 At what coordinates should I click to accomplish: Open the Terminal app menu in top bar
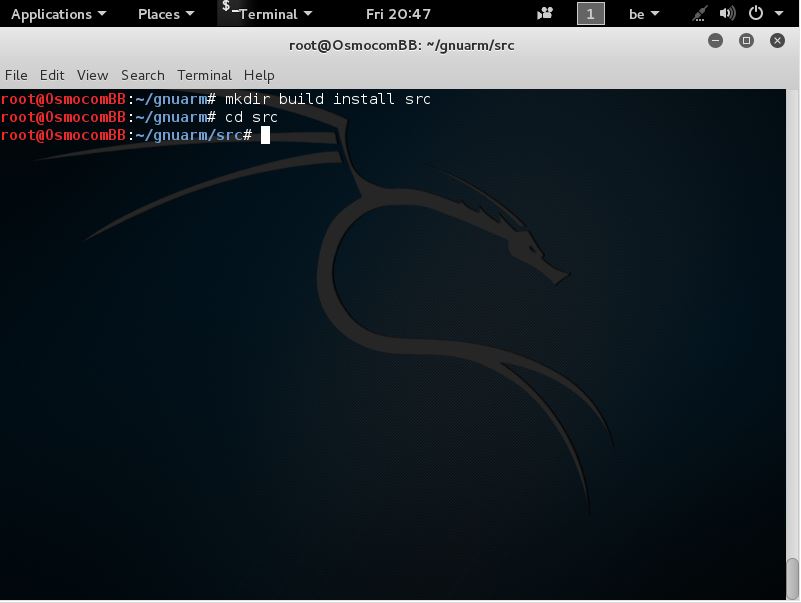[x=267, y=13]
